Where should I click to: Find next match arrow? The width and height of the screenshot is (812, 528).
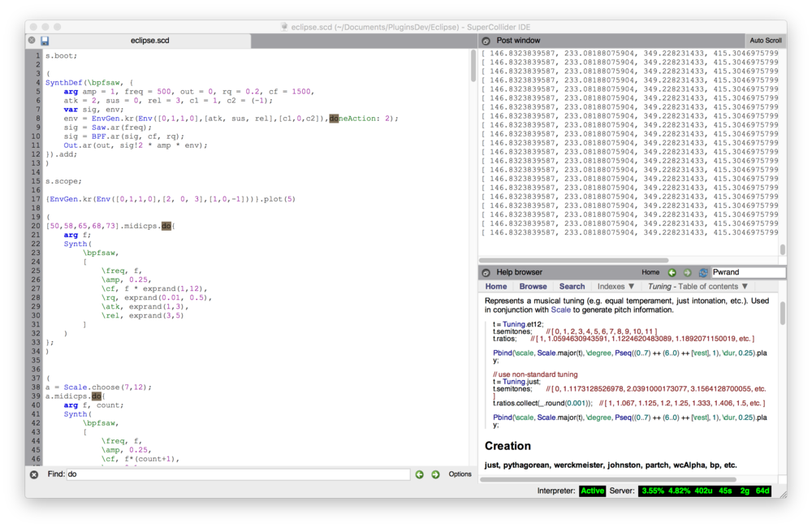click(435, 474)
